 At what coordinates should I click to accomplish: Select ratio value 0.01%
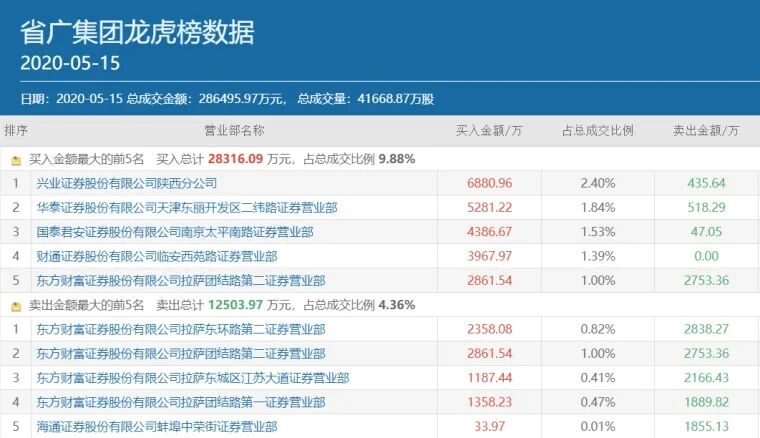pyautogui.click(x=598, y=426)
